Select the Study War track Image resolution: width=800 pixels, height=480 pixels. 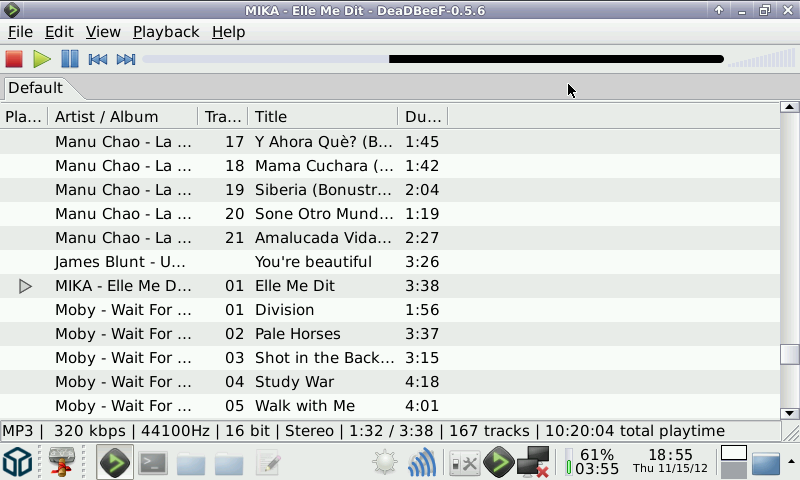pos(390,382)
